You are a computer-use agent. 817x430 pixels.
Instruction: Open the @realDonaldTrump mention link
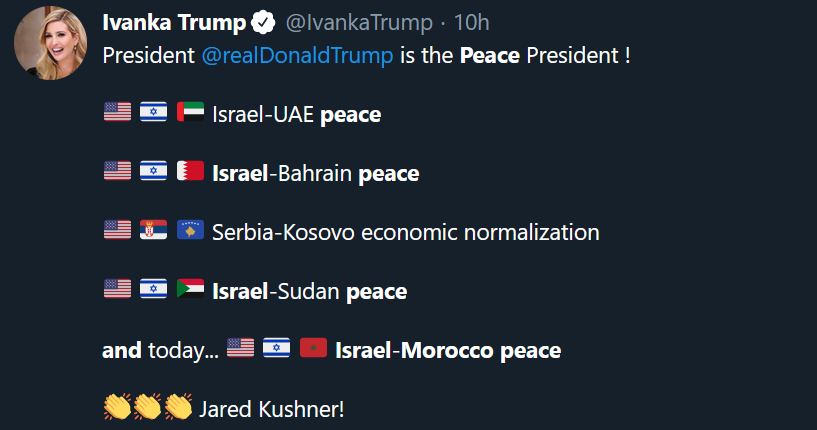click(297, 55)
